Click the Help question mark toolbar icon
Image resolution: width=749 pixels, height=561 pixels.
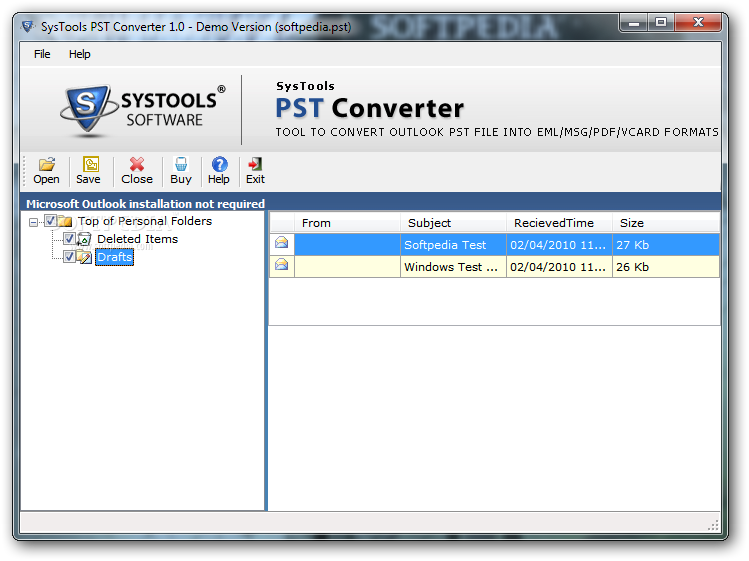[219, 164]
